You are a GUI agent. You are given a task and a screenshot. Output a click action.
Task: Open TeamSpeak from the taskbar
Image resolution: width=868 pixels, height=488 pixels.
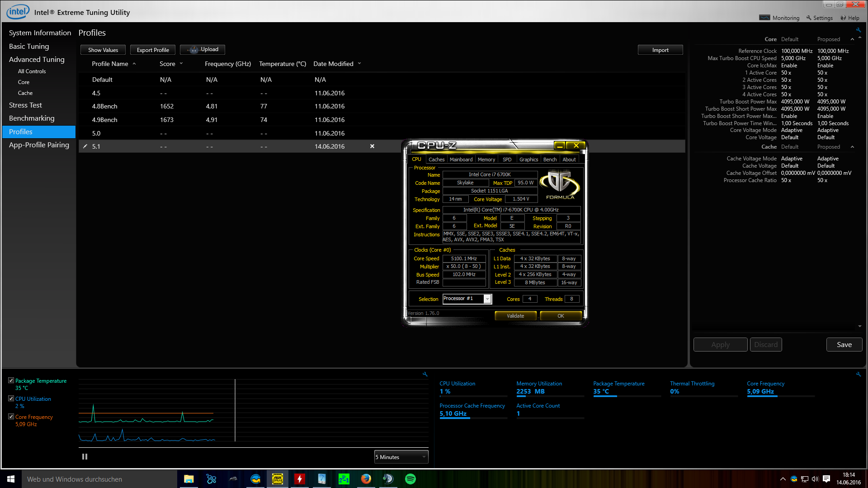[x=388, y=479]
